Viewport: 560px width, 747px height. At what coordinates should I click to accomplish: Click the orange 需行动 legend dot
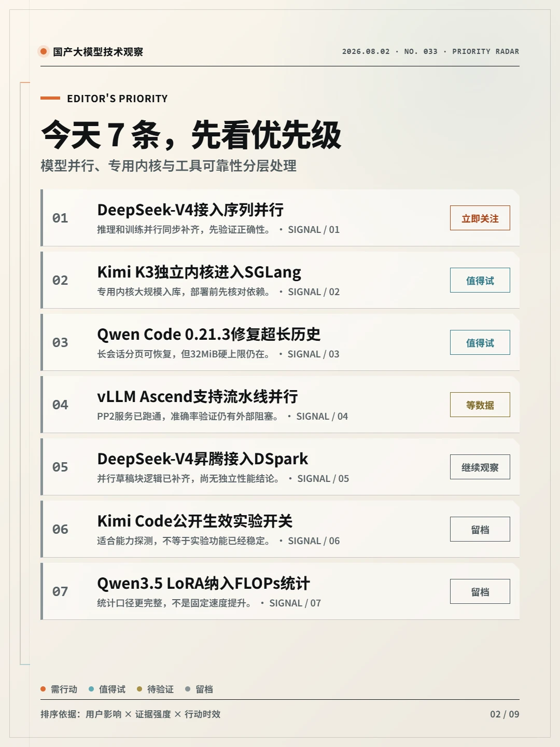coord(43,689)
